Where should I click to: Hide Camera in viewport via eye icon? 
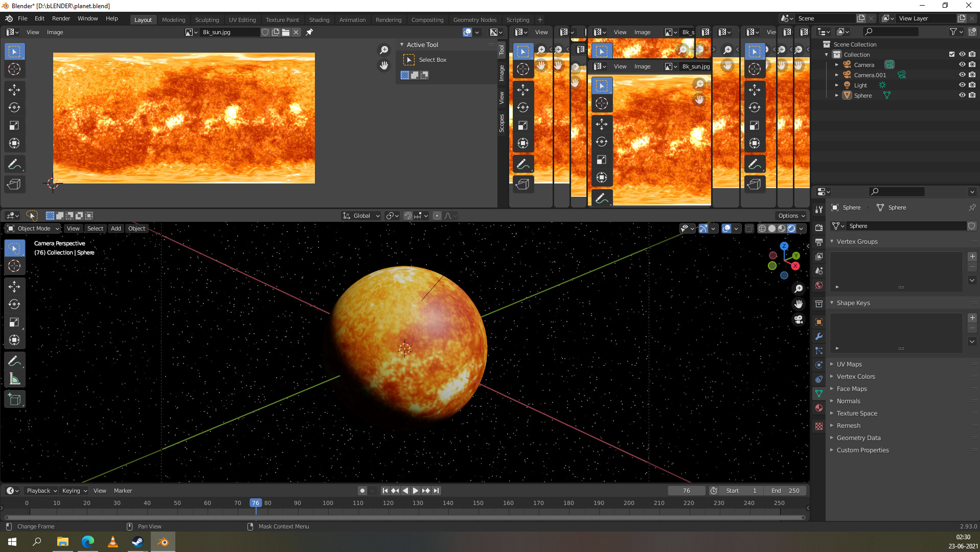962,64
